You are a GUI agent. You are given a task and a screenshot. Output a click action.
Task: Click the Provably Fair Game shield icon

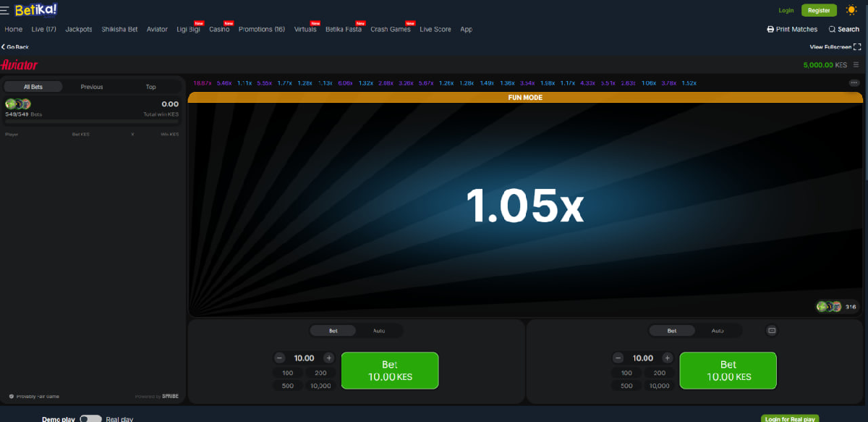12,397
